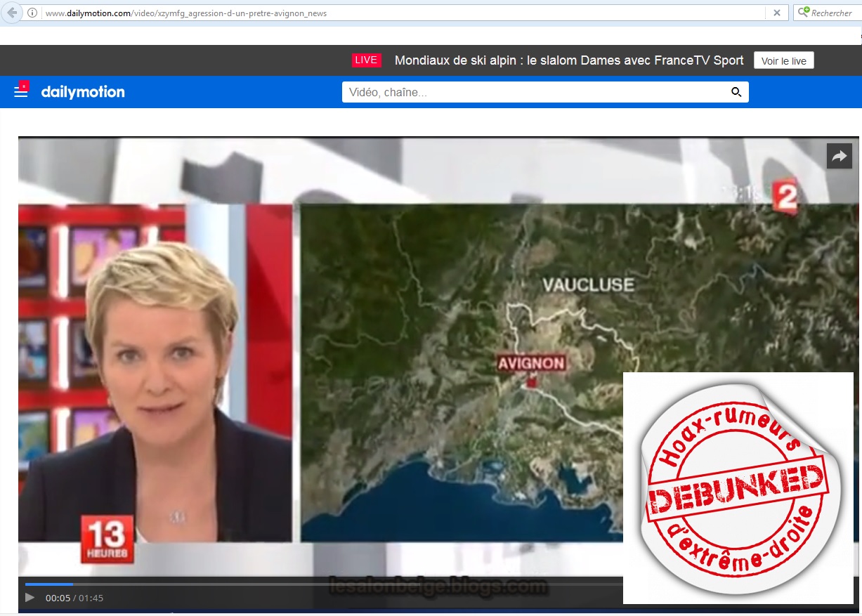Submit search with the magnifier icon
862x616 pixels.
[x=736, y=92]
